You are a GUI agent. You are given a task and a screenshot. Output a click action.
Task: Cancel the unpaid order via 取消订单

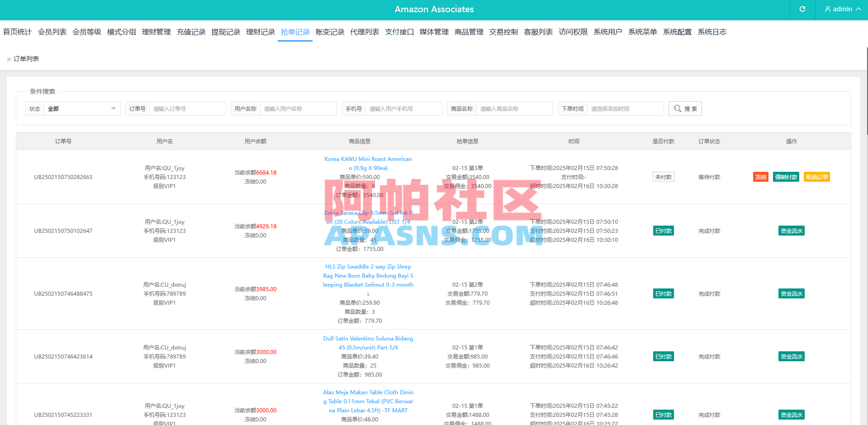[x=816, y=177]
